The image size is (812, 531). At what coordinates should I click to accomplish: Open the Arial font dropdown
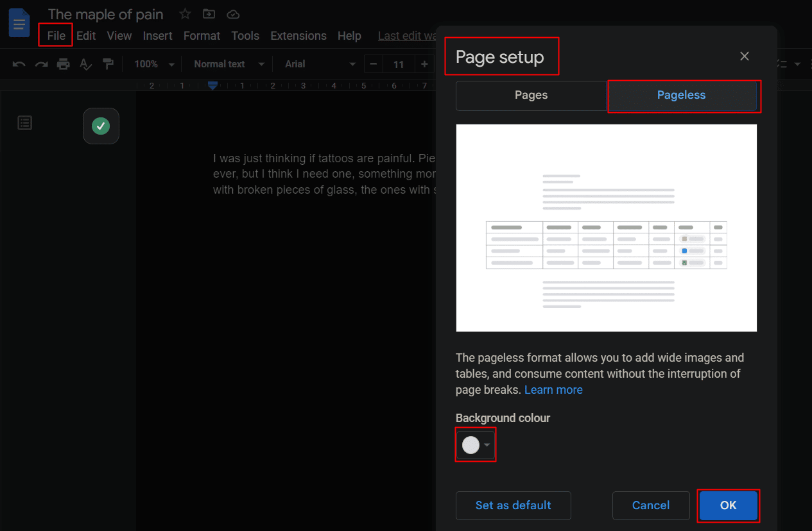click(x=320, y=64)
